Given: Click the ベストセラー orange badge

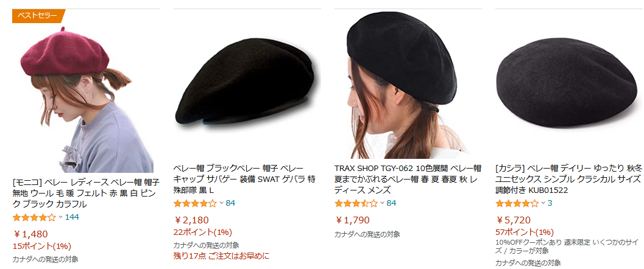Looking at the screenshot, I should coord(38,16).
